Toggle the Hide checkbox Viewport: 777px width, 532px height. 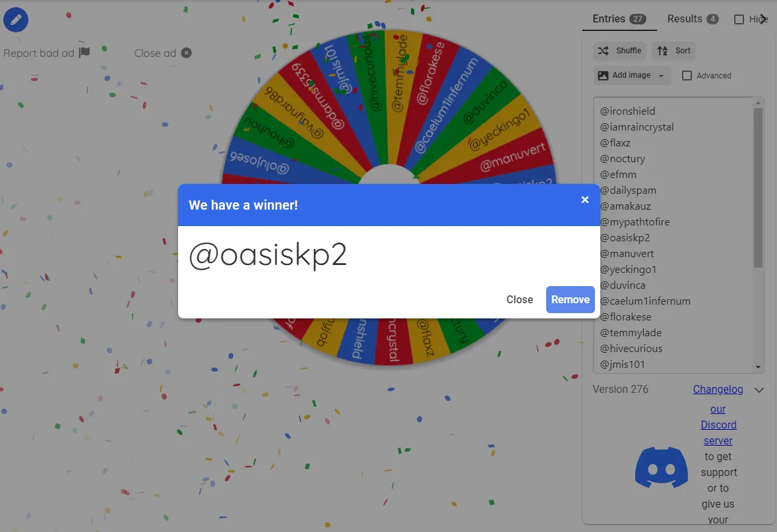coord(739,20)
